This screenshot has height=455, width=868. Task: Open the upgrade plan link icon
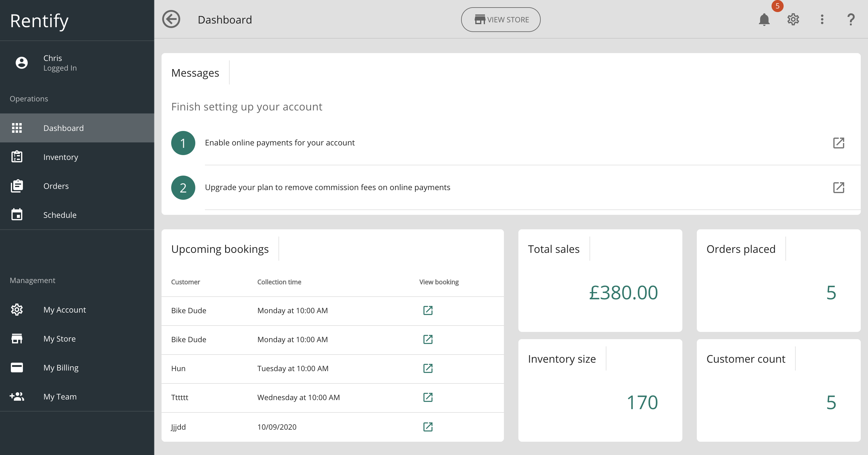838,188
